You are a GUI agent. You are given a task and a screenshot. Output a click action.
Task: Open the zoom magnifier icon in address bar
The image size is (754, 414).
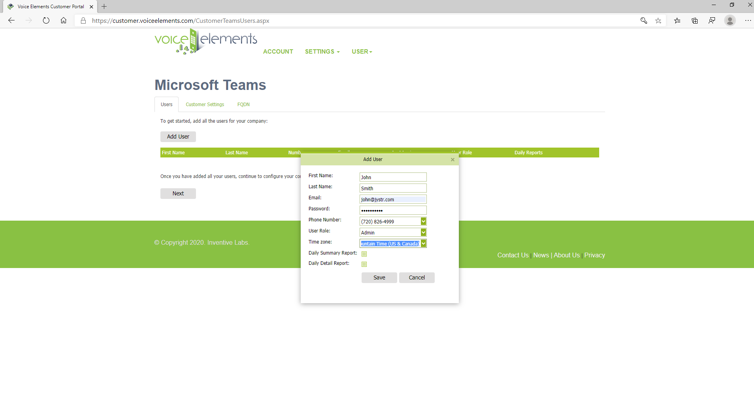[643, 21]
